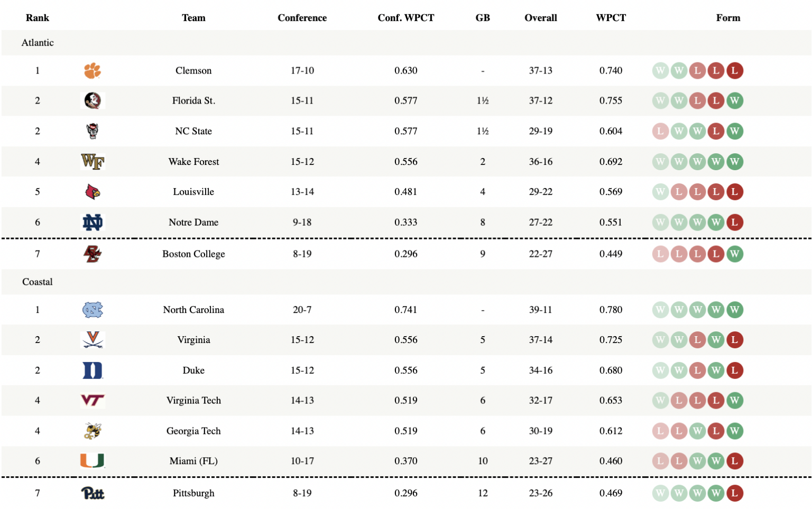The height and width of the screenshot is (509, 812).
Task: Click the Duke D logo
Action: pyautogui.click(x=93, y=371)
